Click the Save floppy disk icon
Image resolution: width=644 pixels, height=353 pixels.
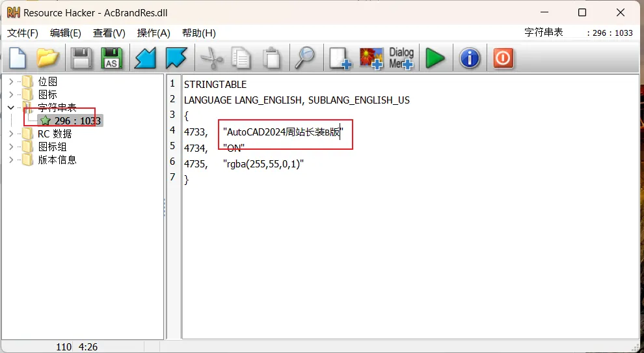coord(81,58)
